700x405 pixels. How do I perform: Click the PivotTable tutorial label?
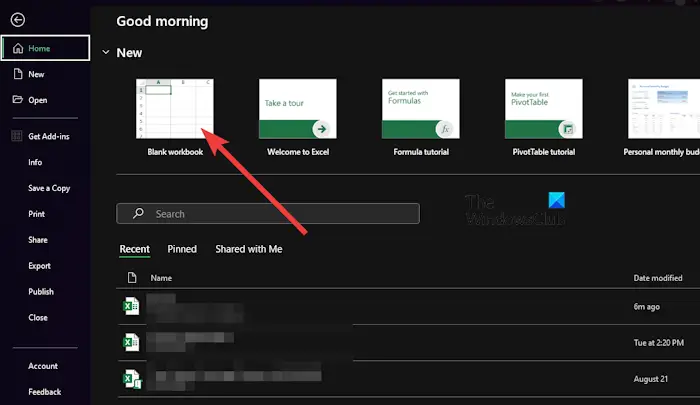click(x=544, y=152)
